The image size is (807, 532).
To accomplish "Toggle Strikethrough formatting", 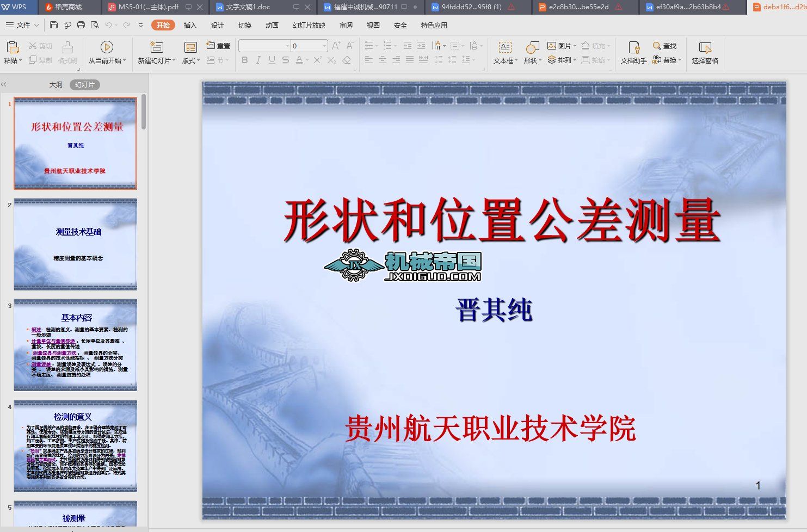I will (x=286, y=60).
